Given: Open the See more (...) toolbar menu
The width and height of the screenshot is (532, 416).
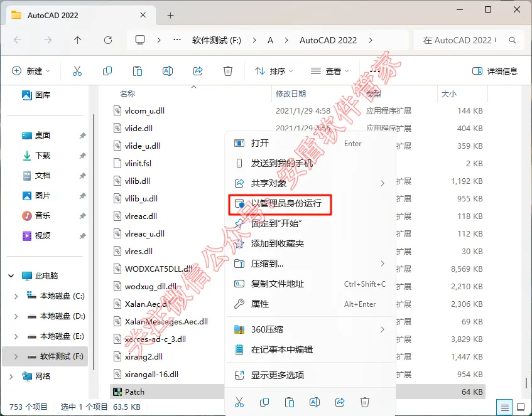Looking at the screenshot, I should coord(374,71).
